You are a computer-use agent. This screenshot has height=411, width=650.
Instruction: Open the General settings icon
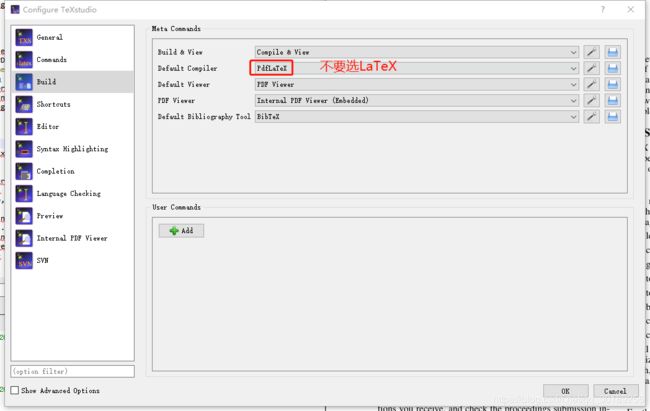tap(24, 37)
